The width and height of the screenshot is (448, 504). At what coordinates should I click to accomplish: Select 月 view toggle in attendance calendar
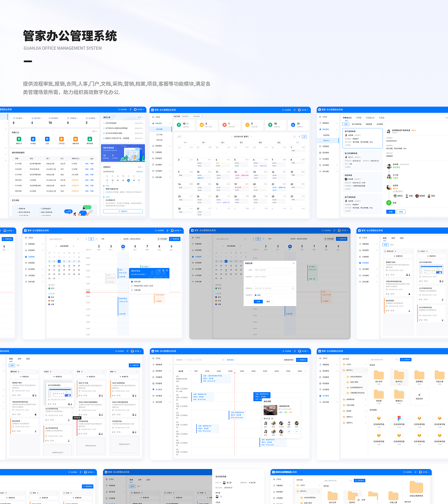[304, 136]
